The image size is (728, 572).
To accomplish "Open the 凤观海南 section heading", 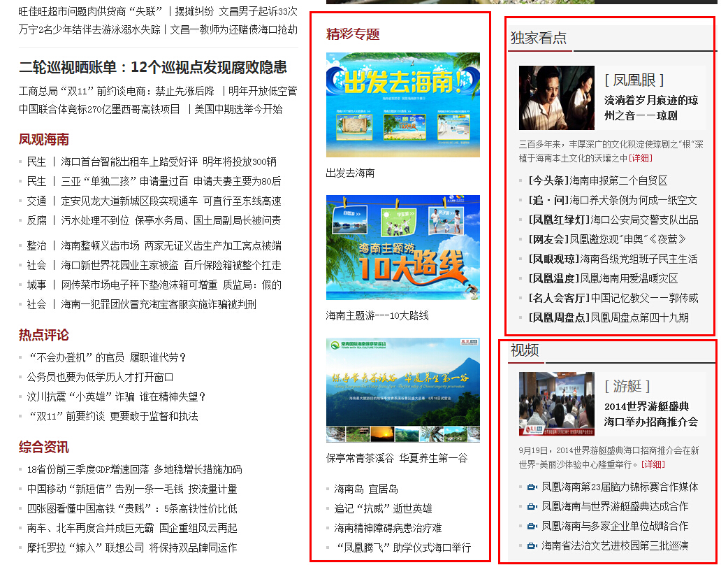I will click(43, 139).
